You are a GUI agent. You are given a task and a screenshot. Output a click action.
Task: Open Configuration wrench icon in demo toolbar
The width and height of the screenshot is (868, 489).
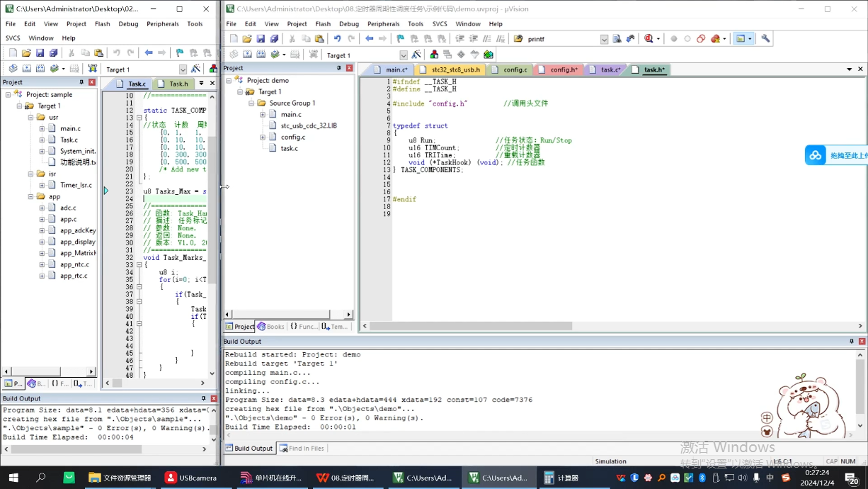point(765,39)
